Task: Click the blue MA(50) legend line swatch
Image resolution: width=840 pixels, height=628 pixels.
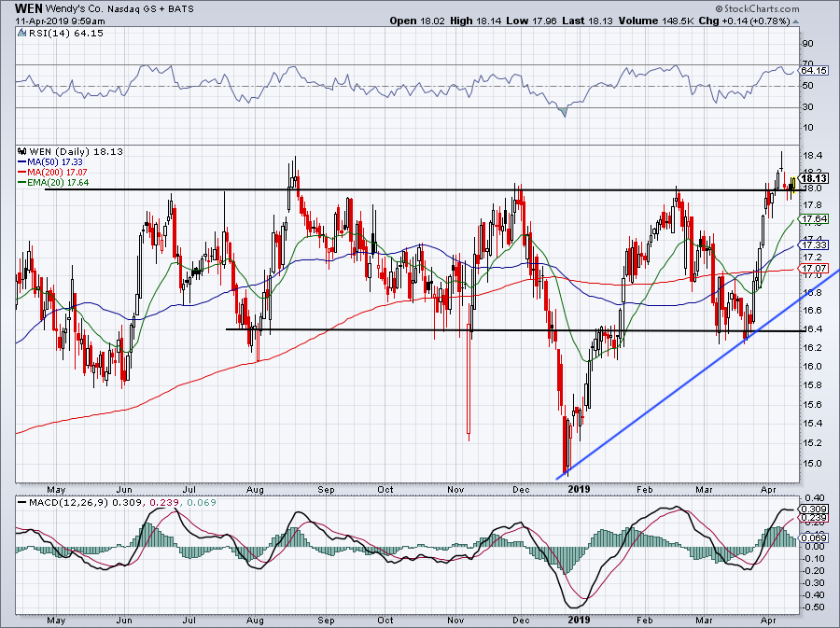Action: [22, 161]
